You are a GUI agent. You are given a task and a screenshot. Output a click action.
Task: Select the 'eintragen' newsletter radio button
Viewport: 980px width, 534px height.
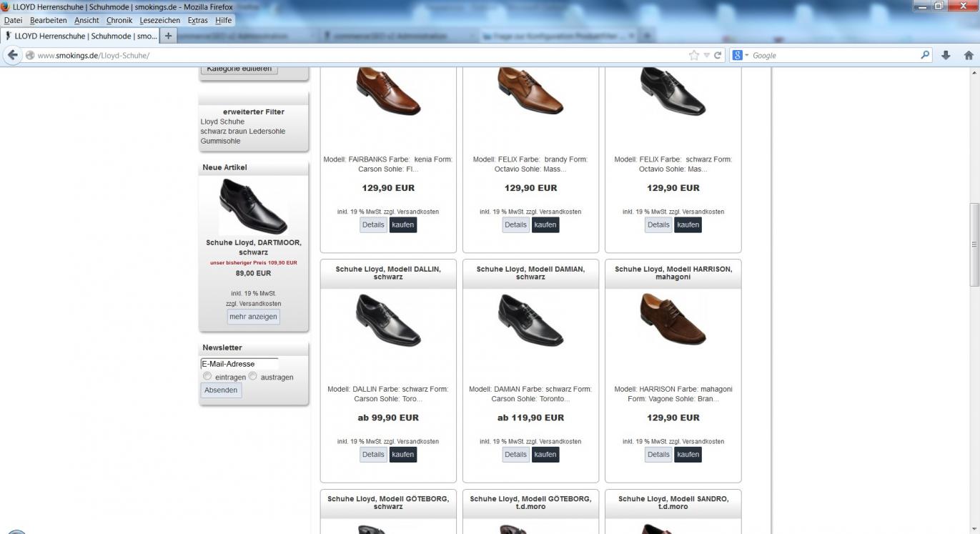pyautogui.click(x=207, y=376)
